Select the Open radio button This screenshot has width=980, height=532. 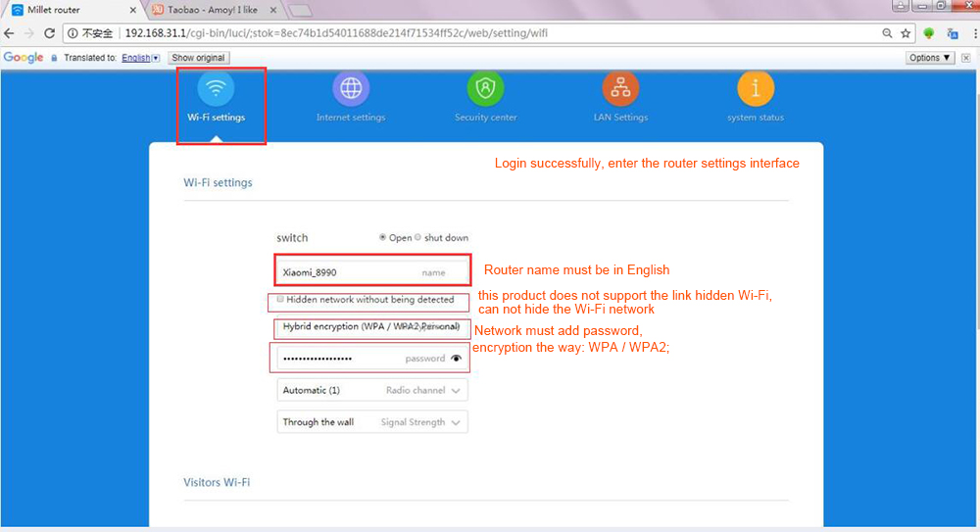click(383, 238)
